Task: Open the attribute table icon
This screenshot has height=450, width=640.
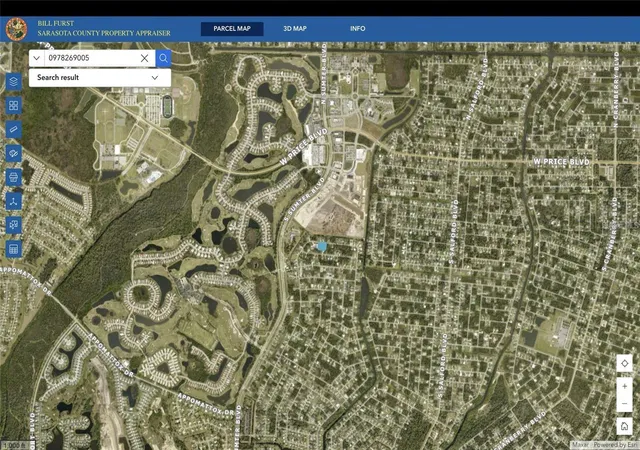Action: [13, 249]
